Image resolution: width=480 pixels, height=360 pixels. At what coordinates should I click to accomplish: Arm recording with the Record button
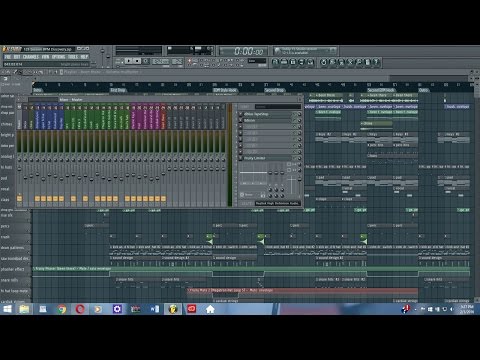pyautogui.click(x=146, y=61)
